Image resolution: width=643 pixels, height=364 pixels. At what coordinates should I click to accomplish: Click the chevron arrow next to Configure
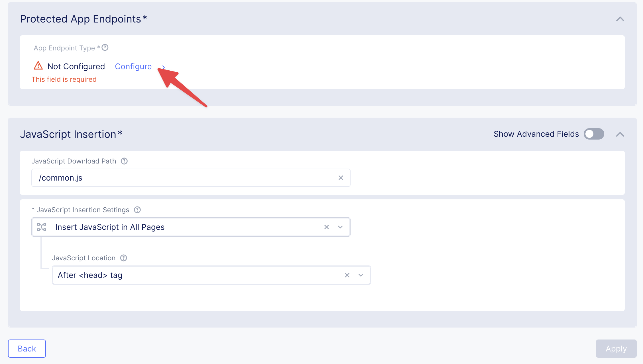pos(163,67)
